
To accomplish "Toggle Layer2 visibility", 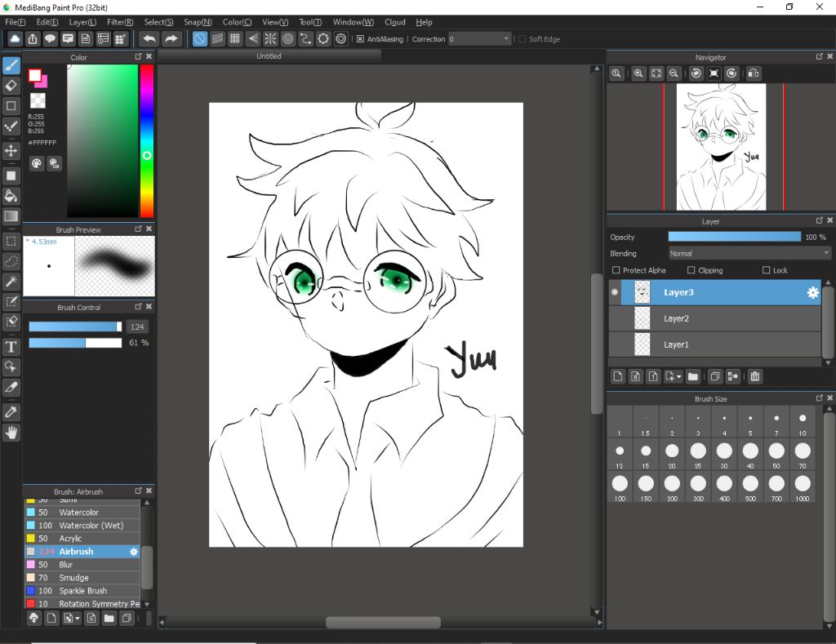I will click(x=615, y=318).
